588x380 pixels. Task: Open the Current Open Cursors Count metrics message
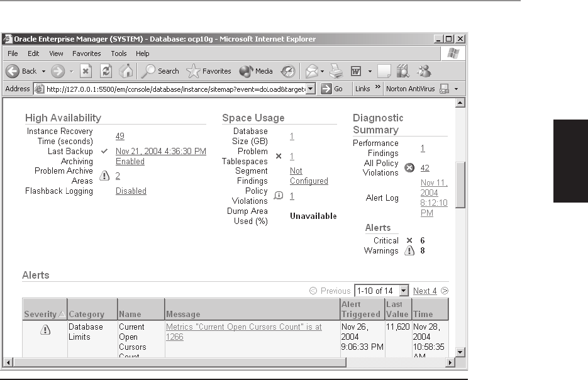[x=244, y=332]
